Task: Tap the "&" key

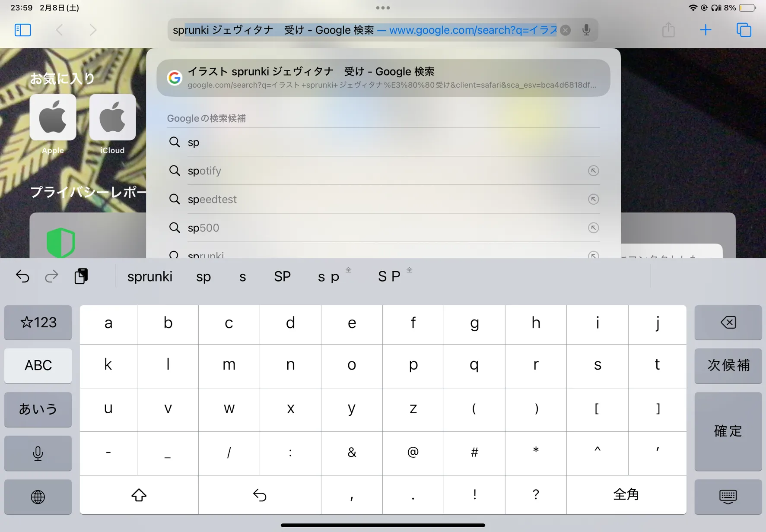Action: click(x=352, y=453)
